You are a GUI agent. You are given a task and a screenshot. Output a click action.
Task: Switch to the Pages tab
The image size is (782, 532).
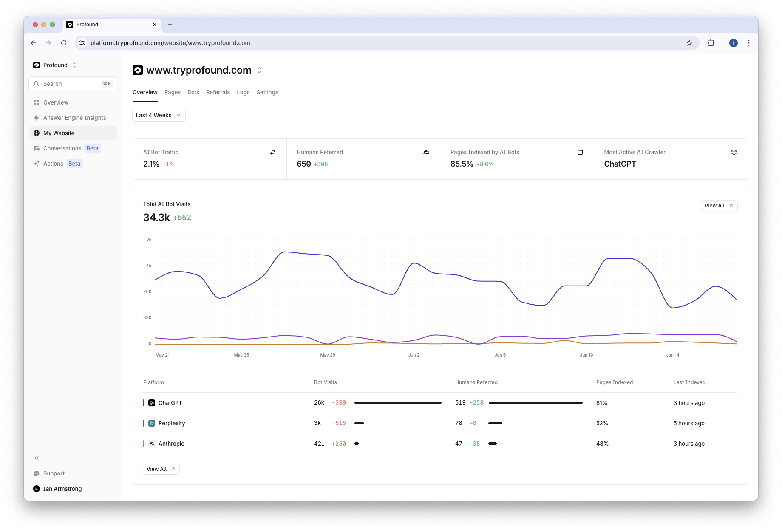(x=173, y=92)
